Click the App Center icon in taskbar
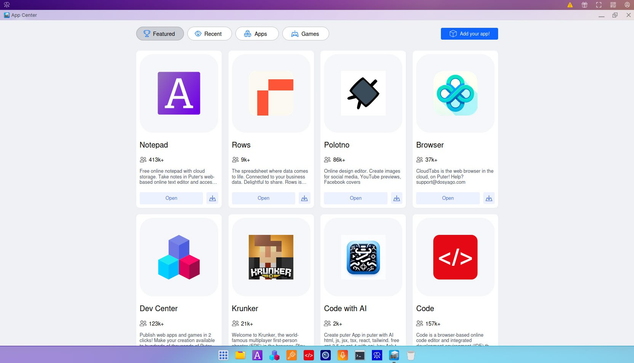Image resolution: width=634 pixels, height=363 pixels. click(x=394, y=355)
